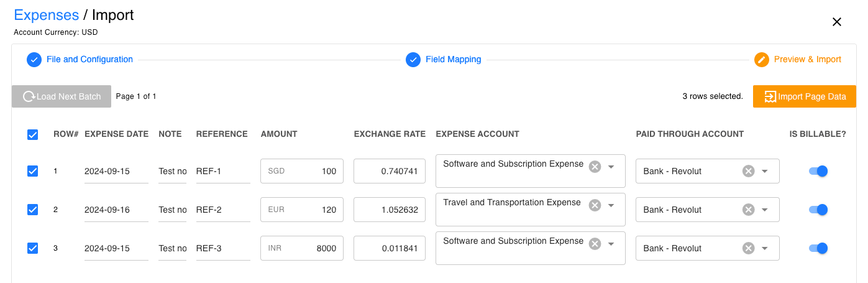
Task: Click the '3 rows selected.' text
Action: click(713, 96)
